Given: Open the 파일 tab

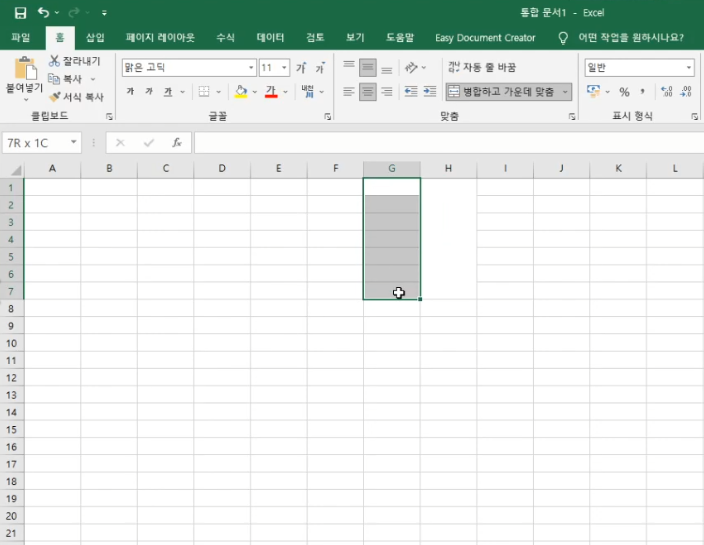Looking at the screenshot, I should [x=21, y=37].
